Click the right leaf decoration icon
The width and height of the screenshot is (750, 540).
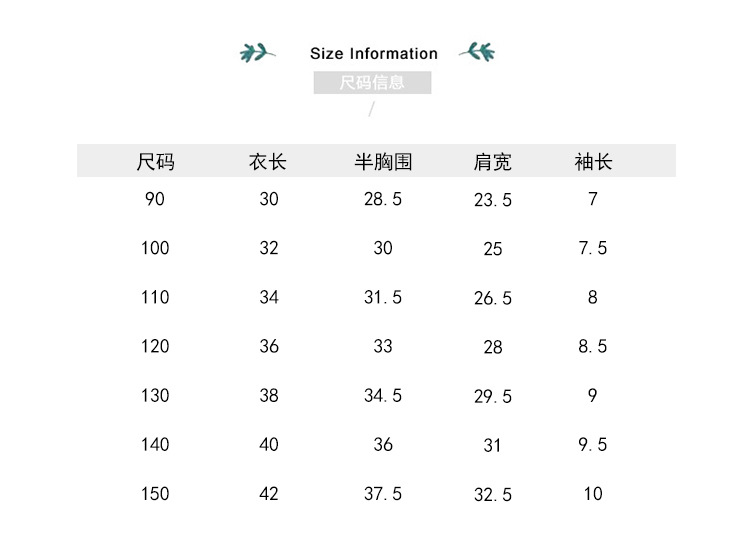(x=476, y=50)
